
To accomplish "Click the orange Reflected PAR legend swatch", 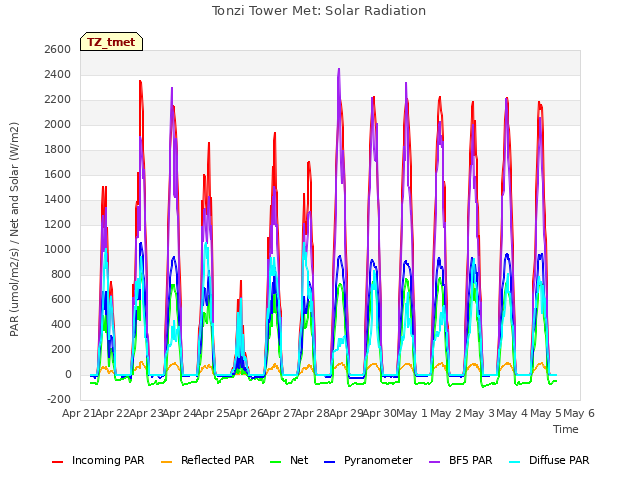I will pos(167,462).
